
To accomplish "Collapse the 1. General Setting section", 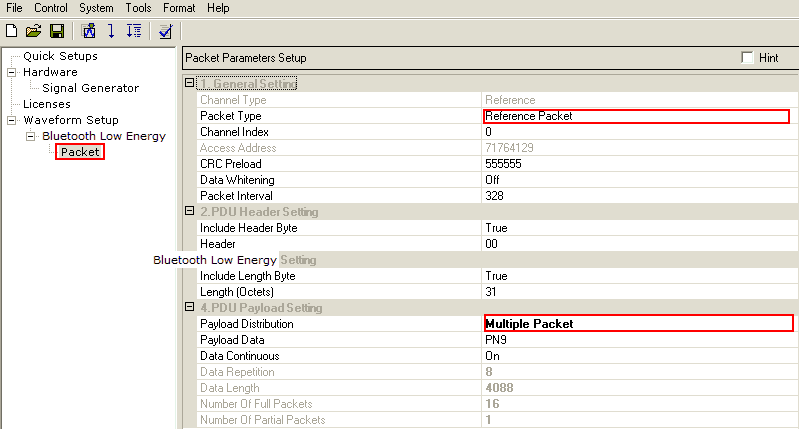I will coord(190,83).
